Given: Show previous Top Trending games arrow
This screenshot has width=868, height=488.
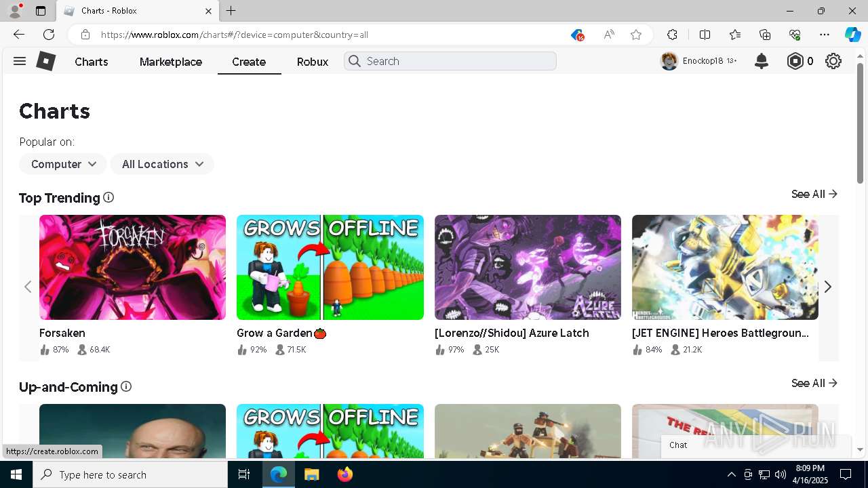Looking at the screenshot, I should point(28,287).
